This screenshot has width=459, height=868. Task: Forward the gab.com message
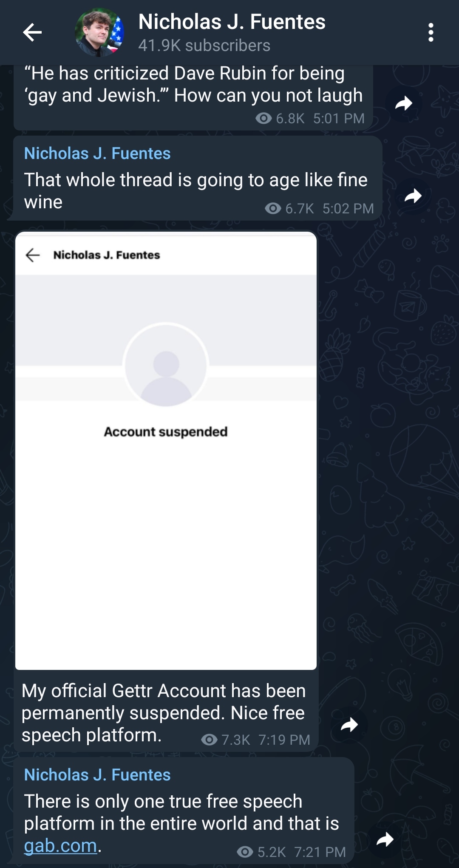pyautogui.click(x=385, y=840)
